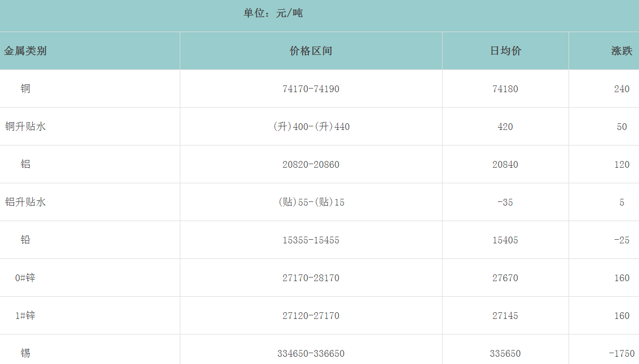Click the 价格区间 column header
The width and height of the screenshot is (639, 364).
tap(311, 51)
